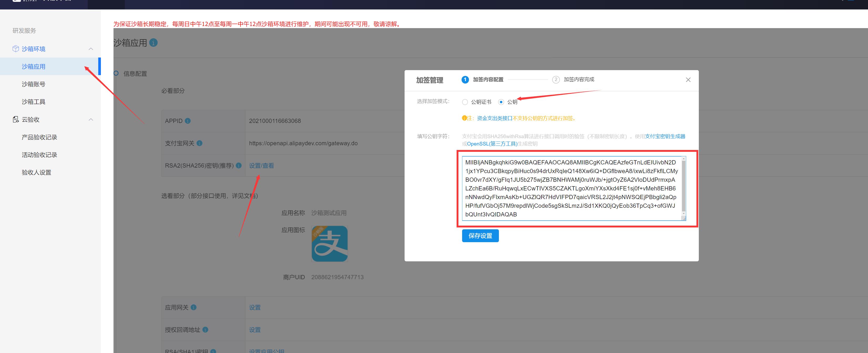The height and width of the screenshot is (353, 868).
Task: Collapse the 沙箱环境 menu section
Action: [x=91, y=49]
